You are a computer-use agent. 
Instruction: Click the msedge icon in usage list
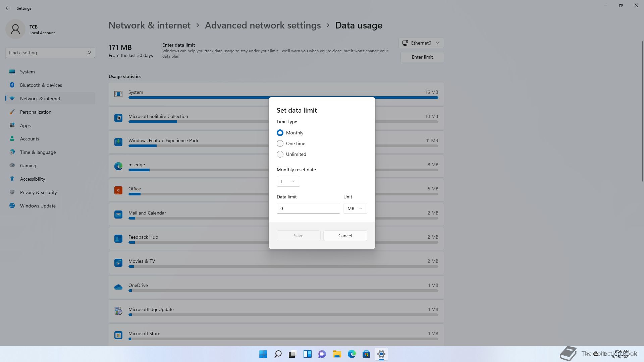118,166
